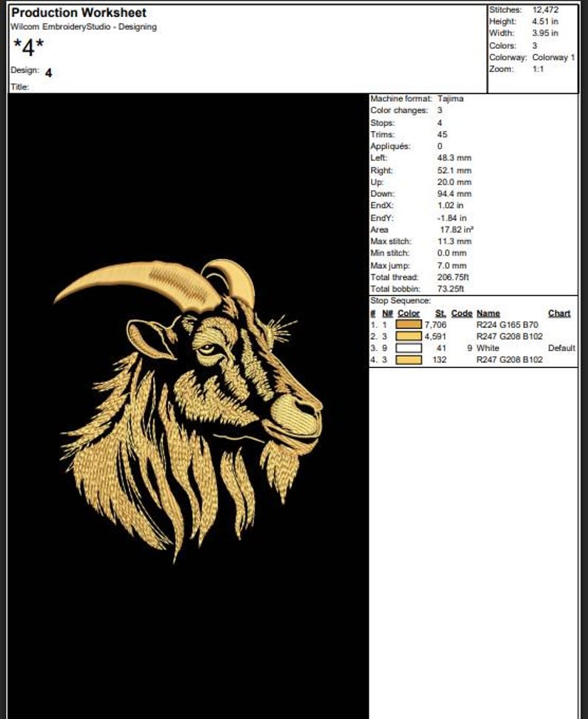Click the 'St.' column header
The width and height of the screenshot is (588, 719).
(441, 313)
